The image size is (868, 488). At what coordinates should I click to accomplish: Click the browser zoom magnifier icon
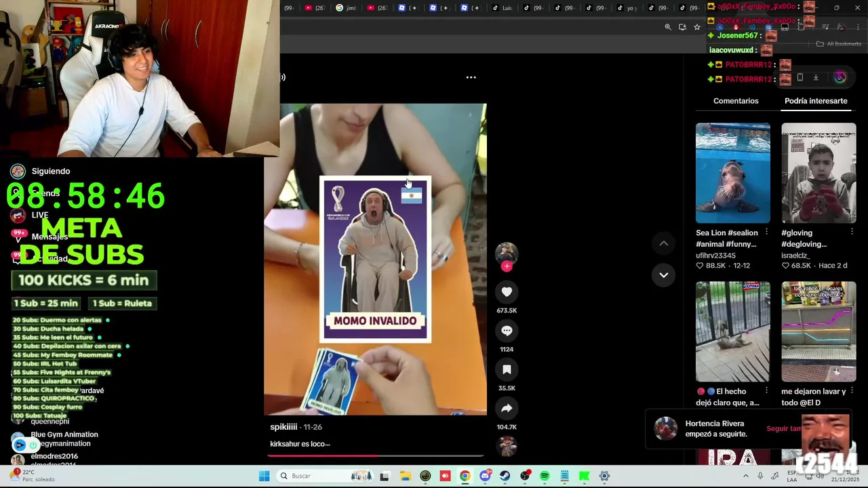(668, 27)
